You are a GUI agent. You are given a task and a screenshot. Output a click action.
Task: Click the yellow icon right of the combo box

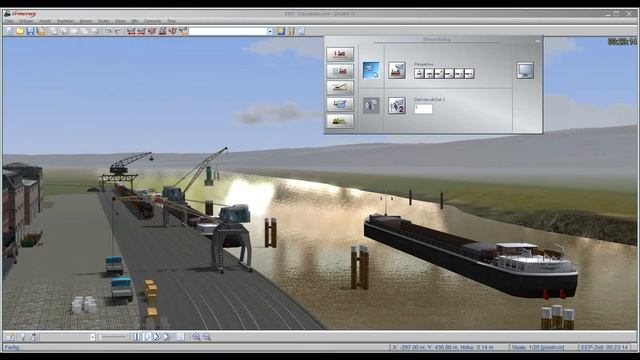point(281,31)
